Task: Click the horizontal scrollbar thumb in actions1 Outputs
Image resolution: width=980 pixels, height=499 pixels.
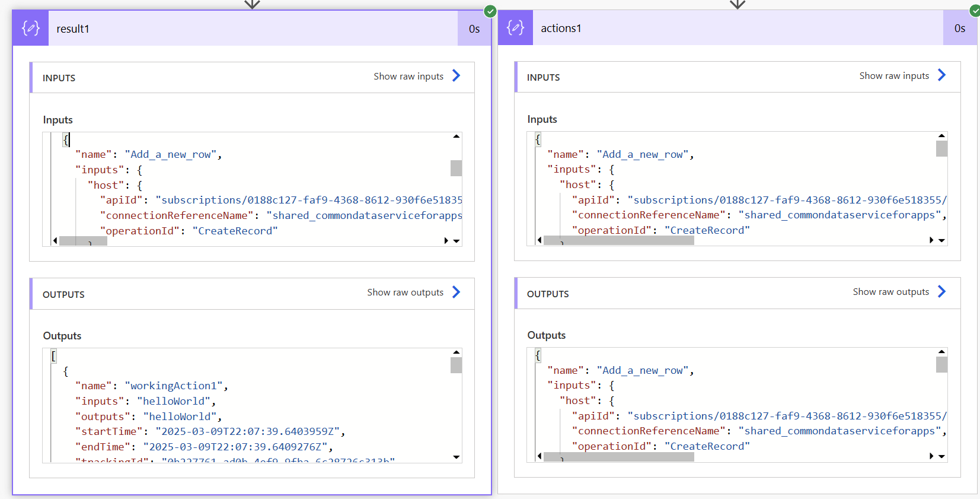Action: [619, 456]
